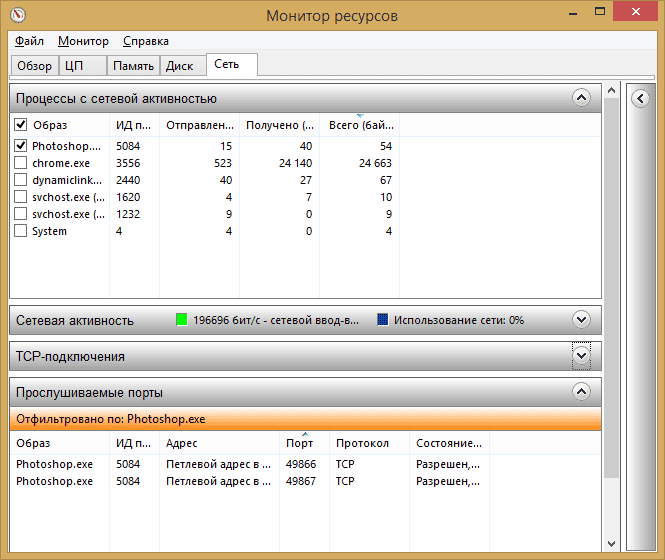Switch to the Память tab
Image resolution: width=665 pixels, height=560 pixels.
click(133, 66)
